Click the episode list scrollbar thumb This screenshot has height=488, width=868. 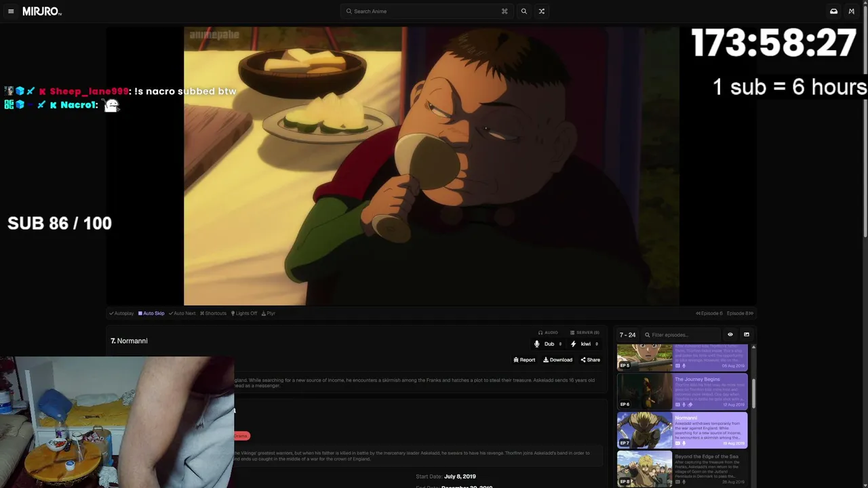(753, 394)
